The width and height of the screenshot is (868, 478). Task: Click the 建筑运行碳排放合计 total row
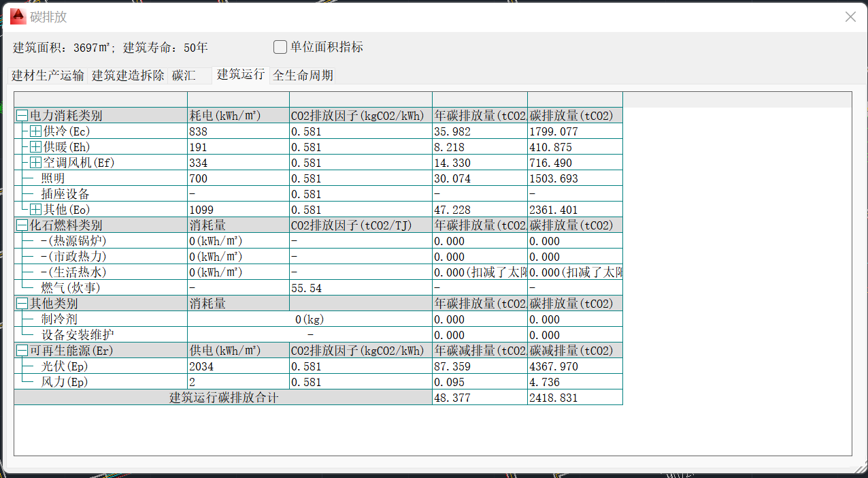223,398
